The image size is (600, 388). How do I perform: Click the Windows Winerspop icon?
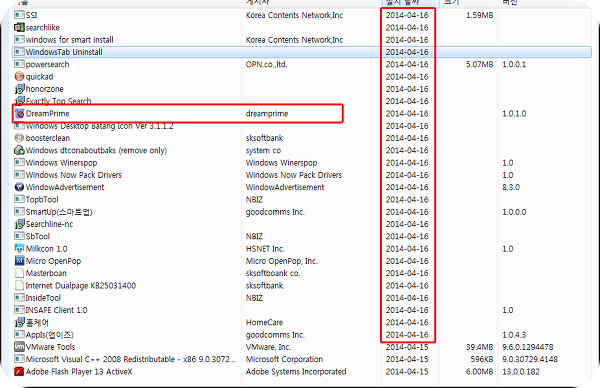pyautogui.click(x=19, y=162)
